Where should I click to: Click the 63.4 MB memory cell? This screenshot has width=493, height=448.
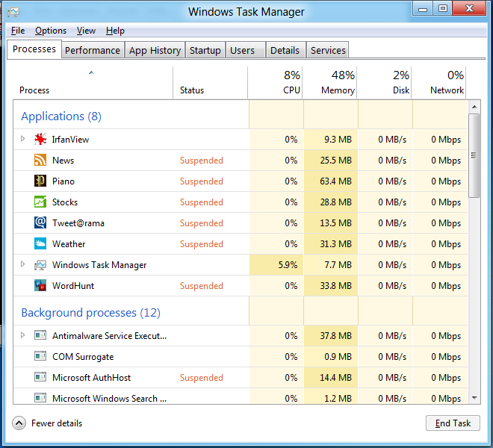(x=331, y=181)
